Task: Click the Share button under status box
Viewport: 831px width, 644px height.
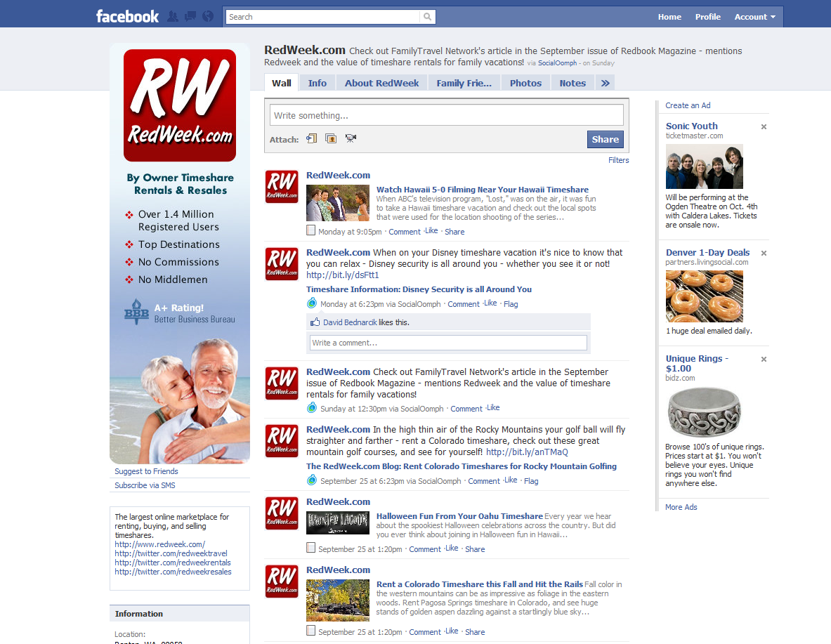Action: pyautogui.click(x=606, y=139)
